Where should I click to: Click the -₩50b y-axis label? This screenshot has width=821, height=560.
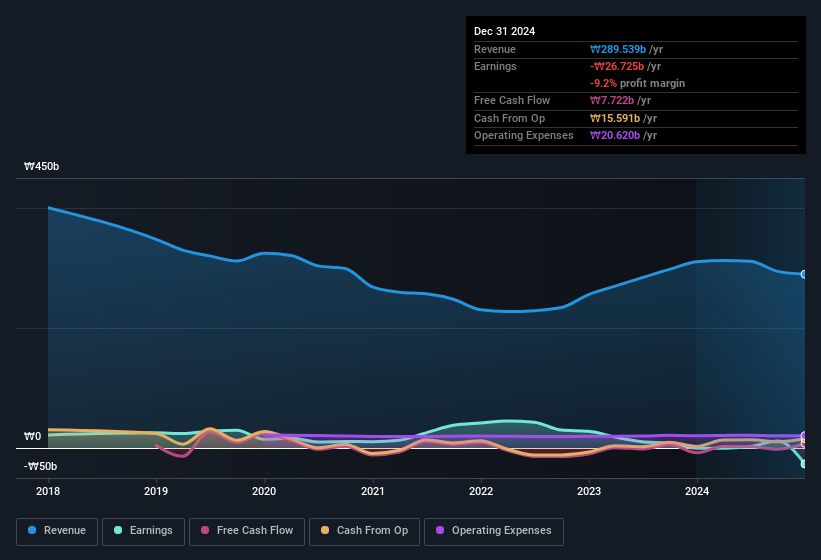click(x=40, y=466)
